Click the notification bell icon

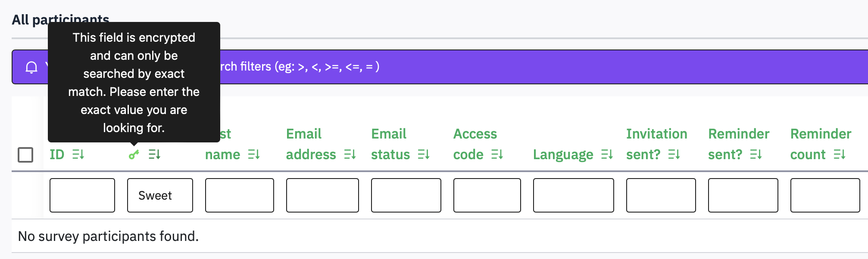tap(31, 67)
